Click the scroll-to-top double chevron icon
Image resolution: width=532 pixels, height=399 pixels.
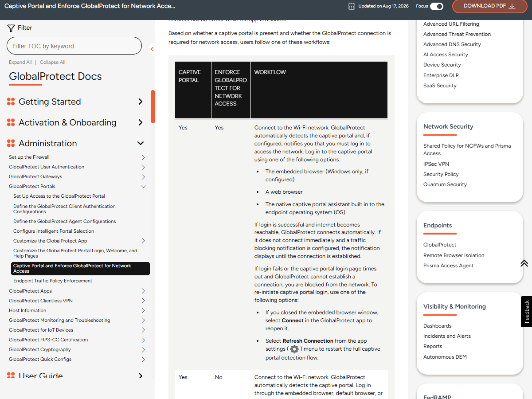point(524,263)
